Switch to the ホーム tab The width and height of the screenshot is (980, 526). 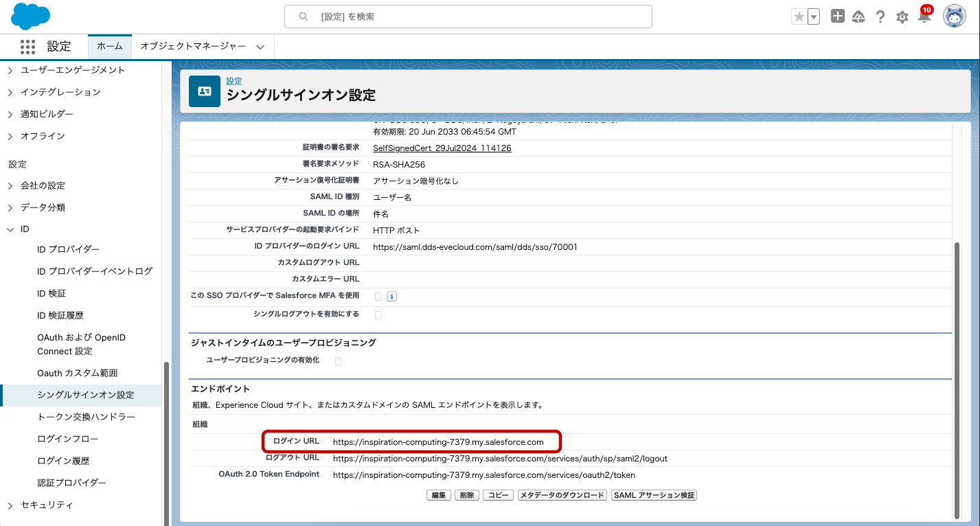pos(110,46)
